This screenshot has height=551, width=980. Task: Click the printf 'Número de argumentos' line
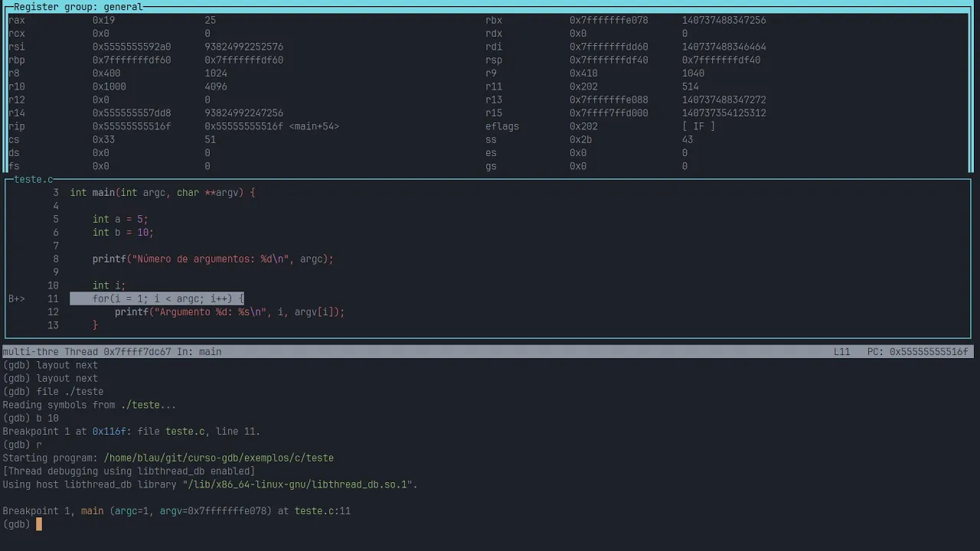[x=213, y=259]
